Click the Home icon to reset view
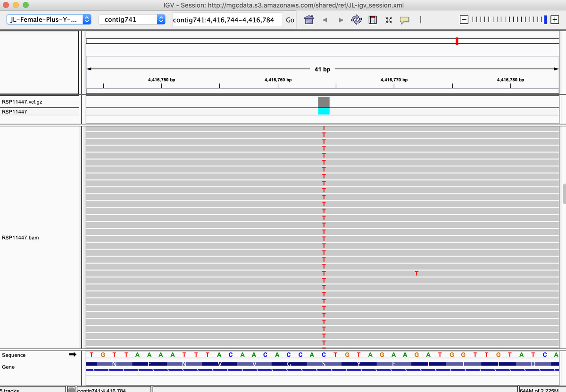This screenshot has width=566, height=392. tap(309, 20)
